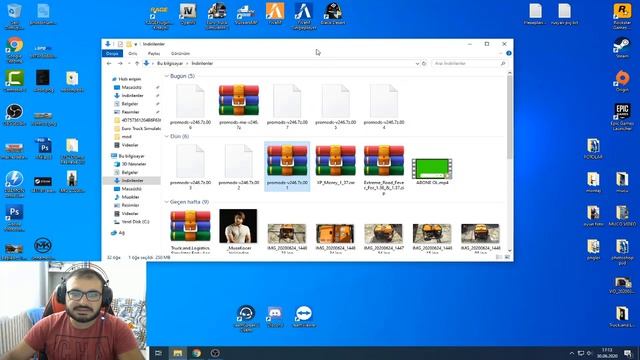Image resolution: width=640 pixels, height=360 pixels.
Task: Select the Extreme_Road_Fever zip archive
Action: (384, 169)
